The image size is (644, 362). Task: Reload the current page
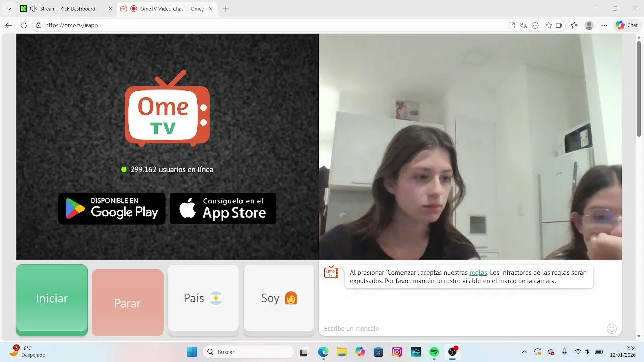pyautogui.click(x=24, y=25)
